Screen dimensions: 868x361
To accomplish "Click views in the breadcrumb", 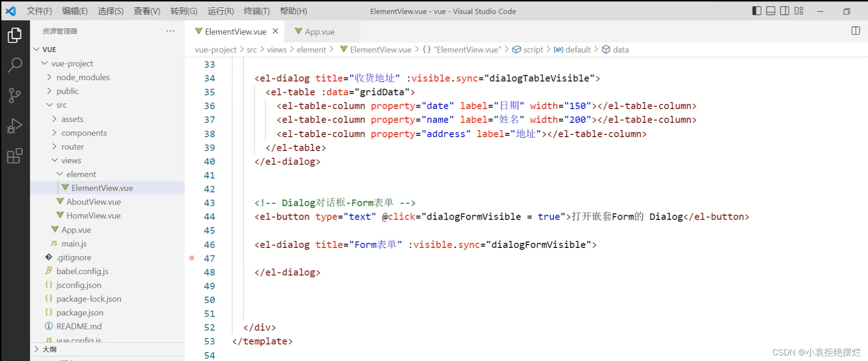I will pyautogui.click(x=277, y=49).
